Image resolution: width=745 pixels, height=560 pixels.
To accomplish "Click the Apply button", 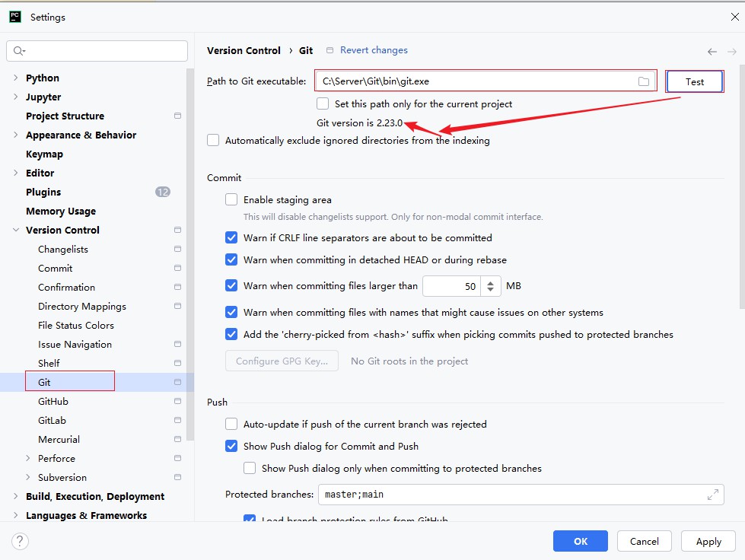I will click(708, 541).
